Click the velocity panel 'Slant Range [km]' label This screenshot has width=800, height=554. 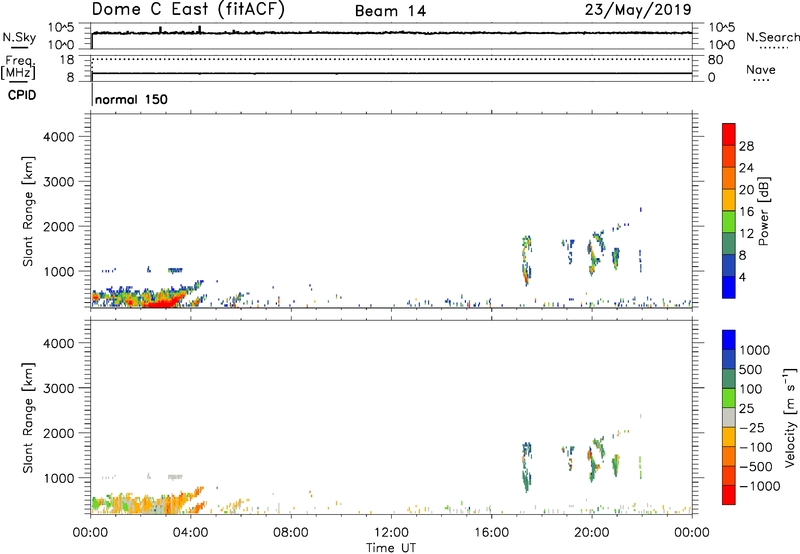click(28, 418)
